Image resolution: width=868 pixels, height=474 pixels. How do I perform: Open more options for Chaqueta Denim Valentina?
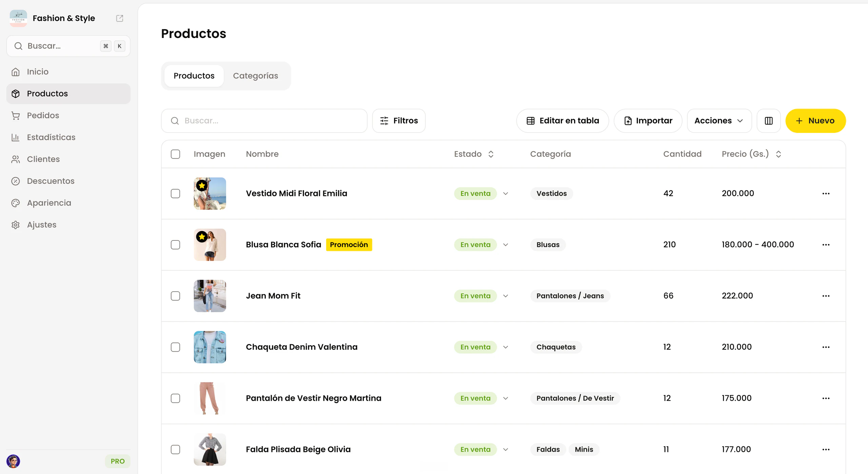[x=826, y=347]
